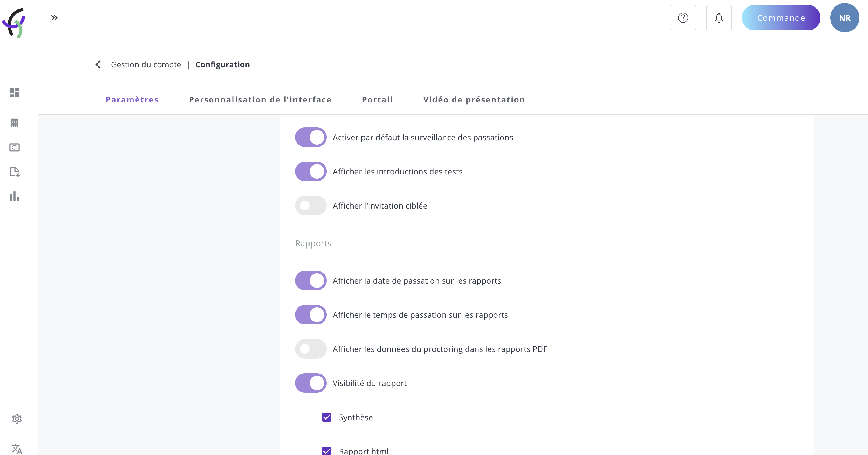Open the bar chart statistics icon
The width and height of the screenshot is (868, 455).
pos(15,196)
